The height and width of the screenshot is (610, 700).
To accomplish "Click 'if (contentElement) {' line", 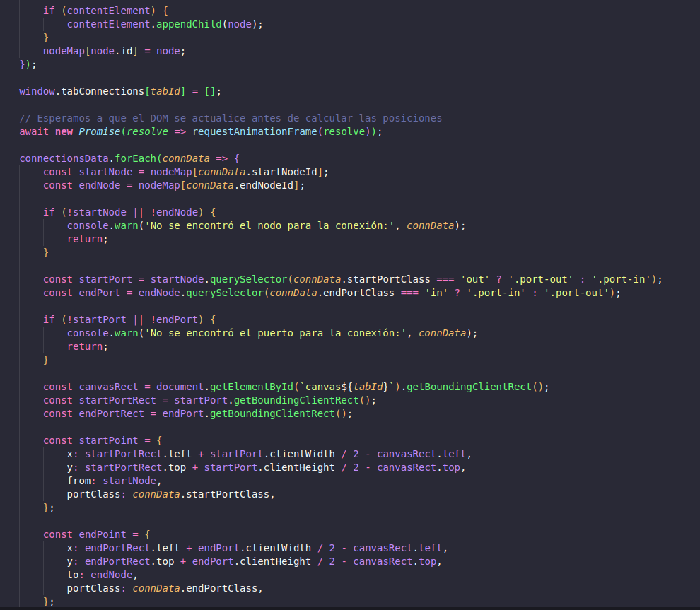I will coord(106,11).
